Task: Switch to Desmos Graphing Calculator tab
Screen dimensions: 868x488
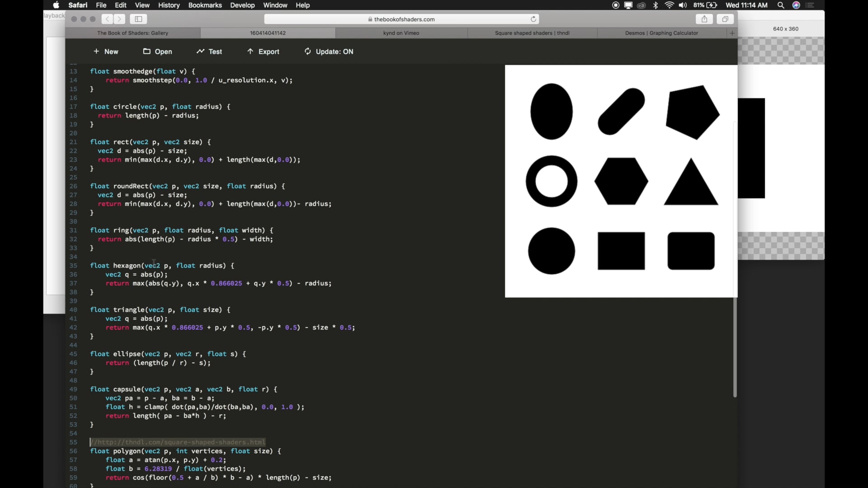Action: pyautogui.click(x=661, y=33)
